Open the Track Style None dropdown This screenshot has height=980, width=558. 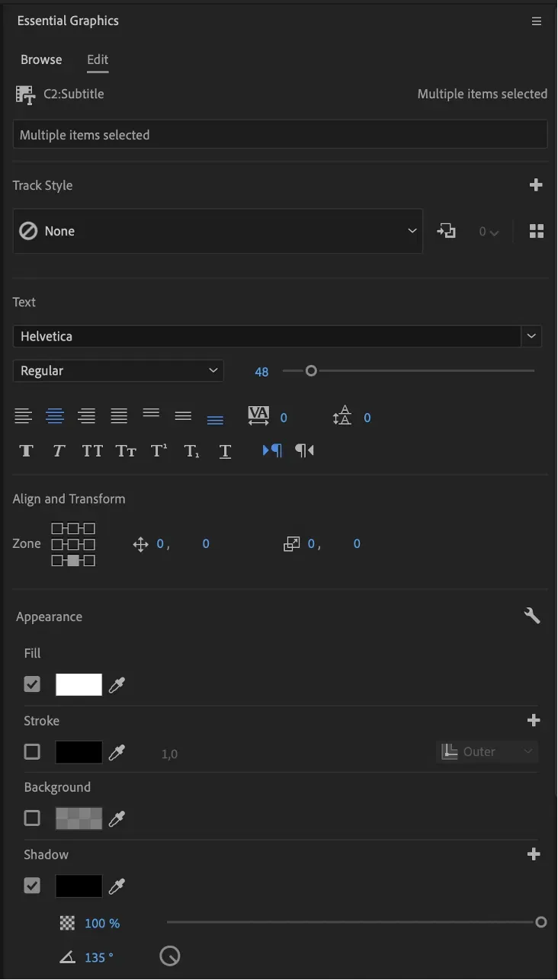click(x=218, y=231)
